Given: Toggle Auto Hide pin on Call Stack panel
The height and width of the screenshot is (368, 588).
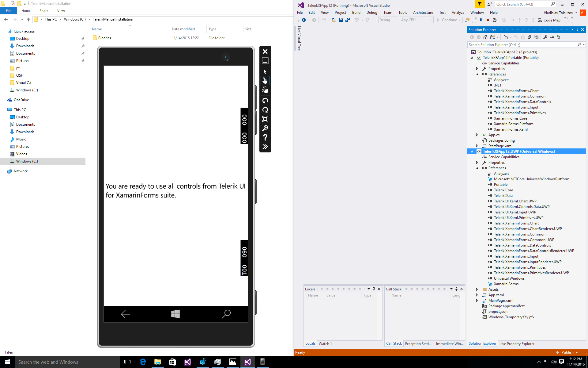Looking at the screenshot, I should [456, 289].
